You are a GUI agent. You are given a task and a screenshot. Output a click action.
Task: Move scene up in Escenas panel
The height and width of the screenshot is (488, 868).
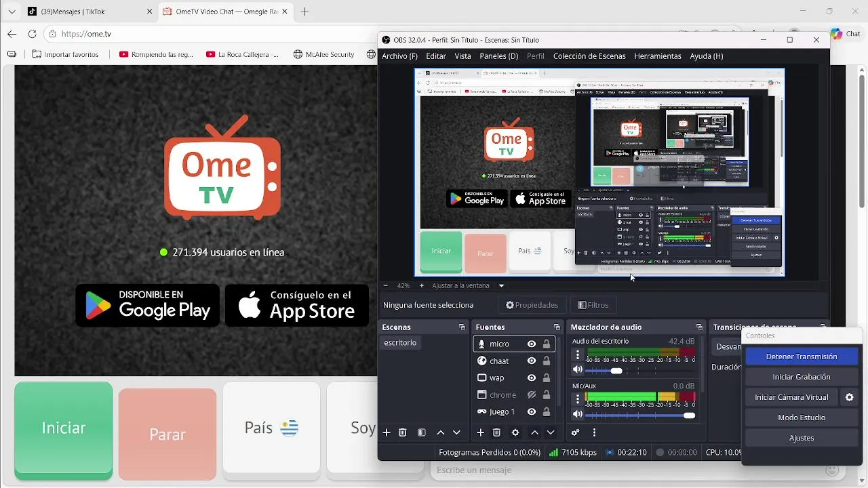(441, 432)
